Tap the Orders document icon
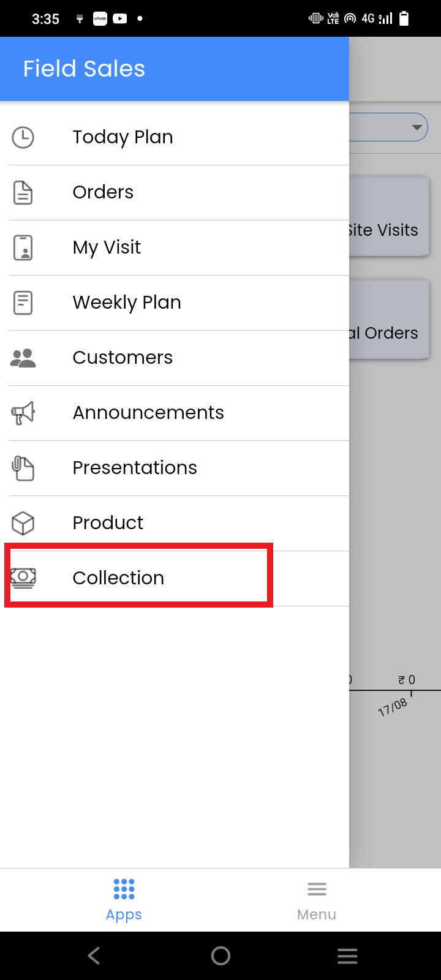 (x=23, y=192)
